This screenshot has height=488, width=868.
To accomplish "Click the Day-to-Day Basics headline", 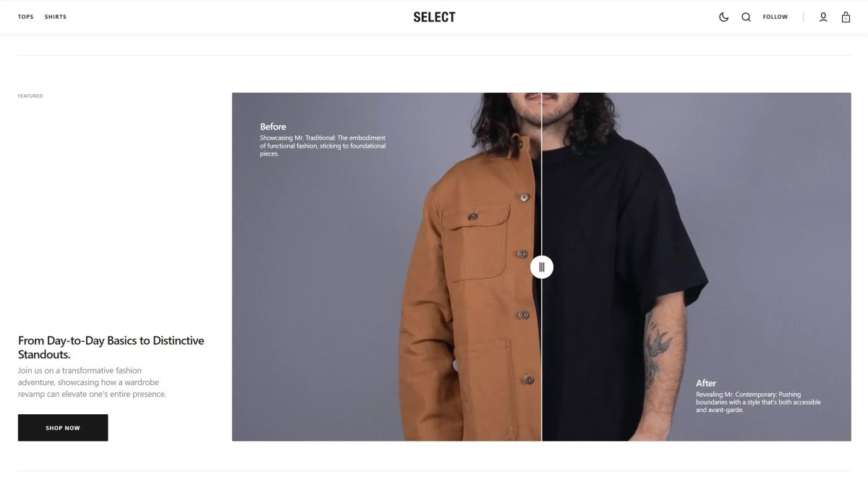I will (x=111, y=348).
